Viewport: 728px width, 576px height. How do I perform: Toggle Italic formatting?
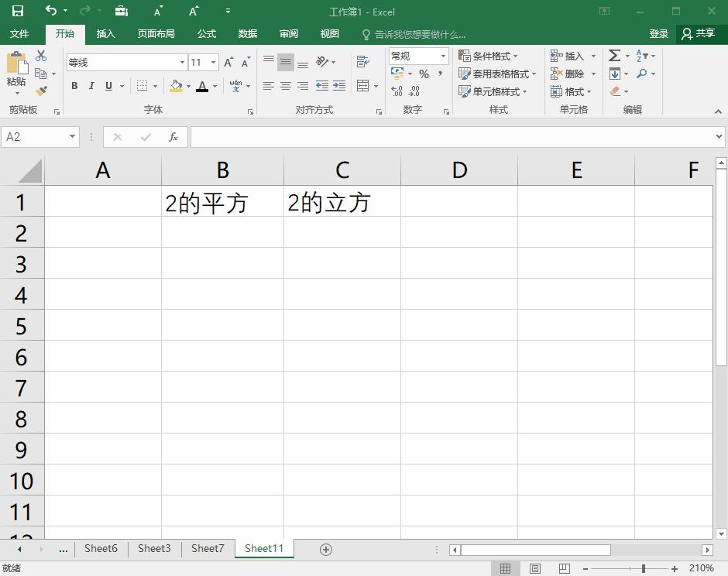(x=92, y=86)
